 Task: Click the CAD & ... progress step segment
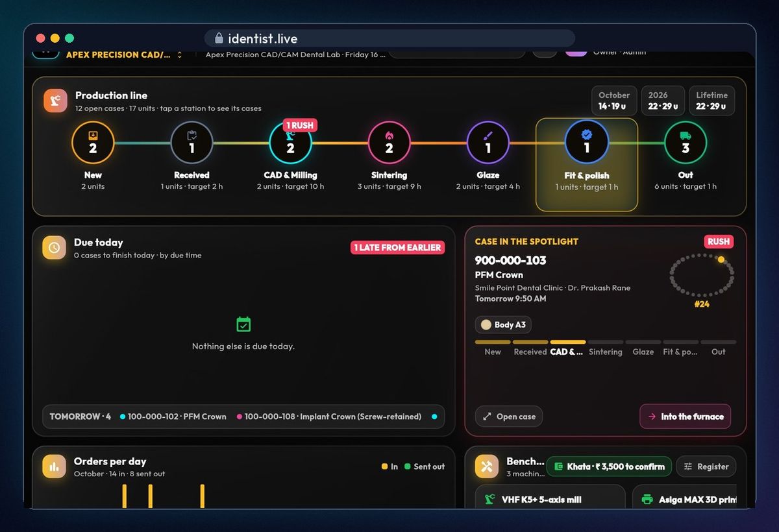click(x=568, y=348)
